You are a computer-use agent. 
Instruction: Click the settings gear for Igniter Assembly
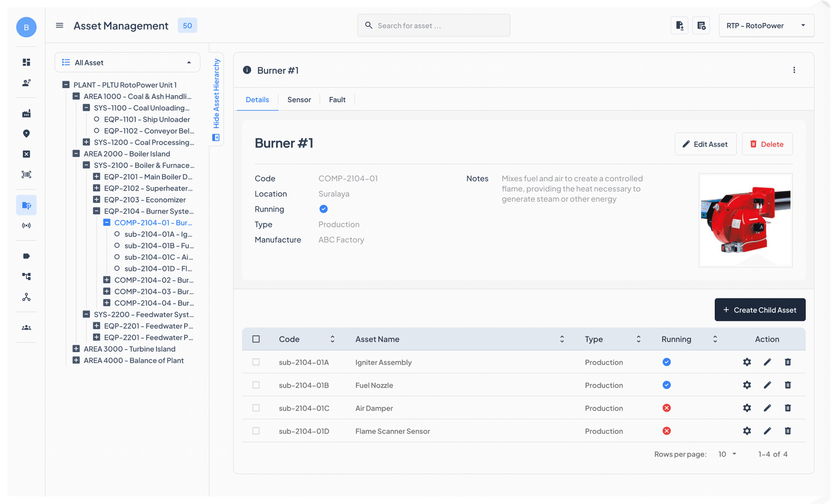click(x=747, y=362)
